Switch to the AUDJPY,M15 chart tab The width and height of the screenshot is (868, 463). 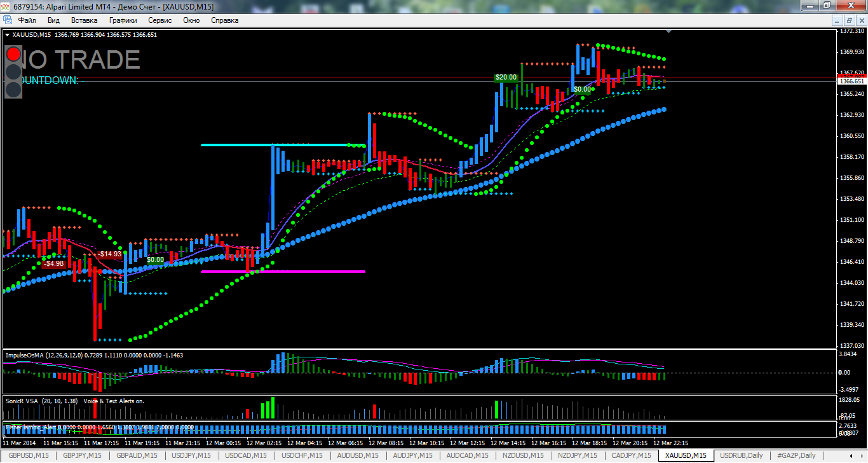[412, 455]
